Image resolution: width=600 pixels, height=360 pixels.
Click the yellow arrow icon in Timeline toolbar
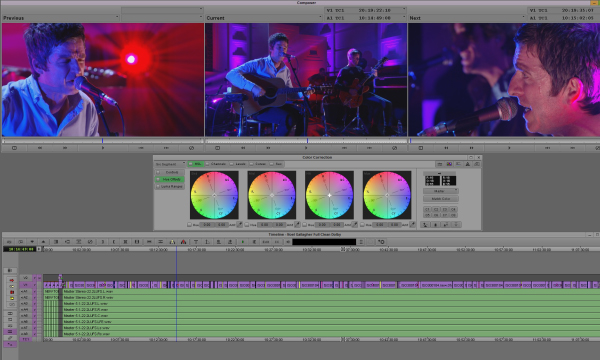[172, 242]
